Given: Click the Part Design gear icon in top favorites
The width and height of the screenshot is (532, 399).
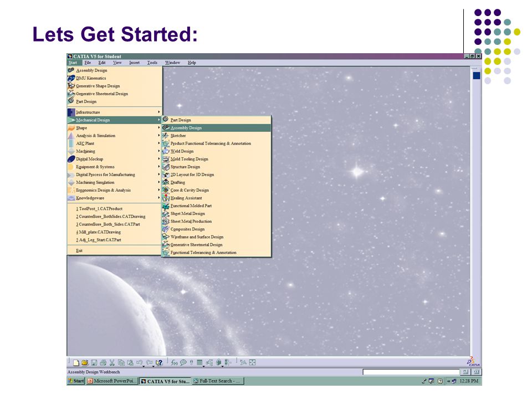Looking at the screenshot, I should [x=71, y=101].
